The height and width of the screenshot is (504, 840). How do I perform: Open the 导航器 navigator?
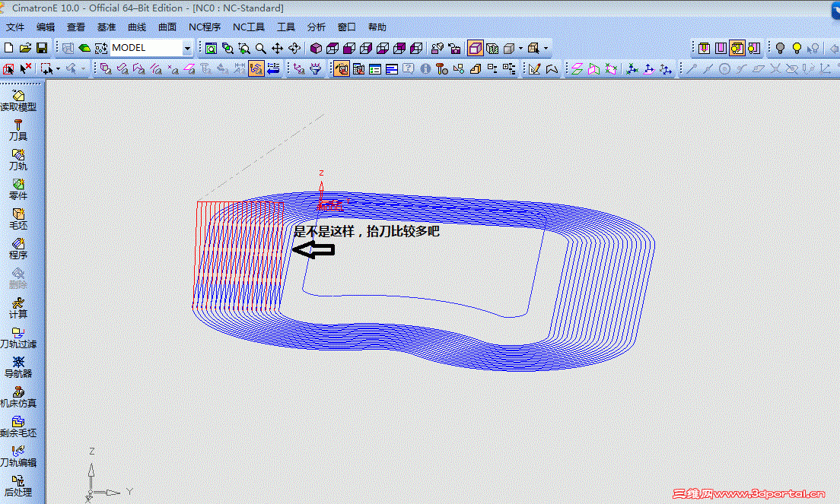tap(18, 368)
